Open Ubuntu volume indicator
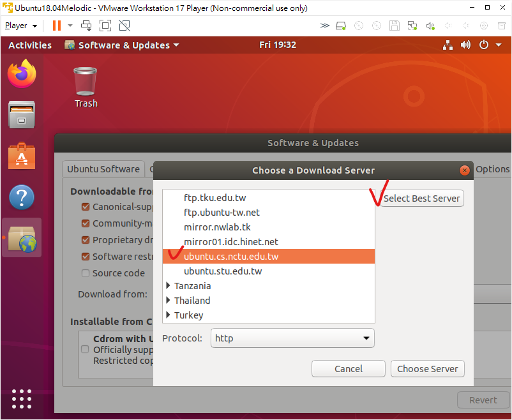Viewport: 512px width, 420px height. click(x=465, y=45)
